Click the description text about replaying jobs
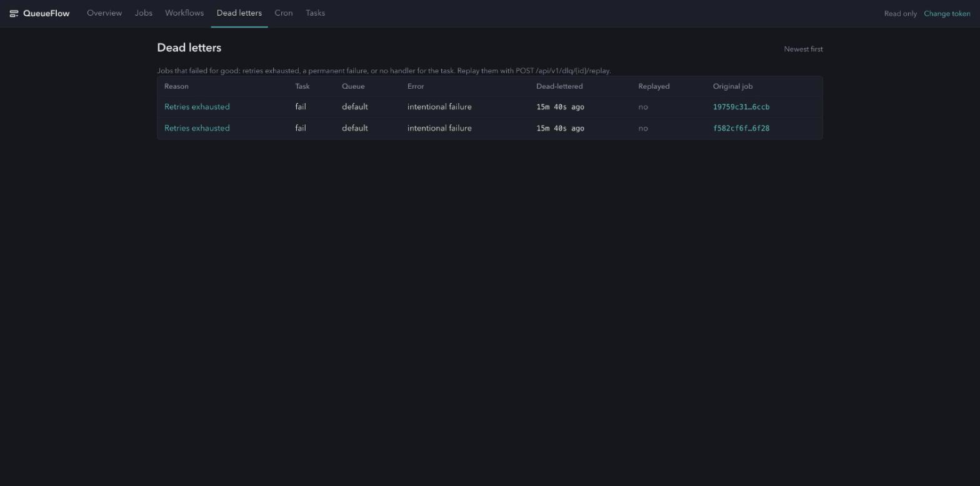This screenshot has width=980, height=486. [x=384, y=71]
